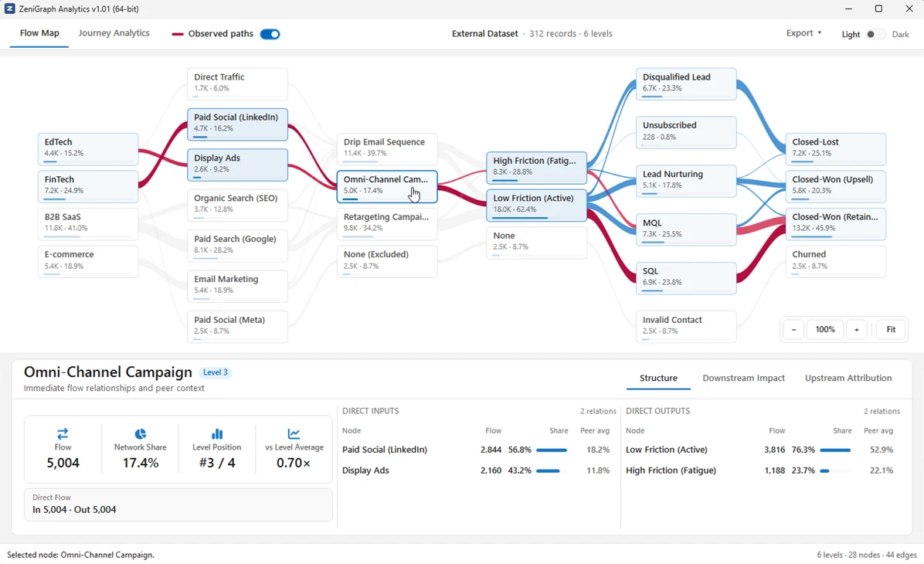924x564 pixels.
Task: Click the ZeniGraph app logo icon
Action: click(9, 8)
